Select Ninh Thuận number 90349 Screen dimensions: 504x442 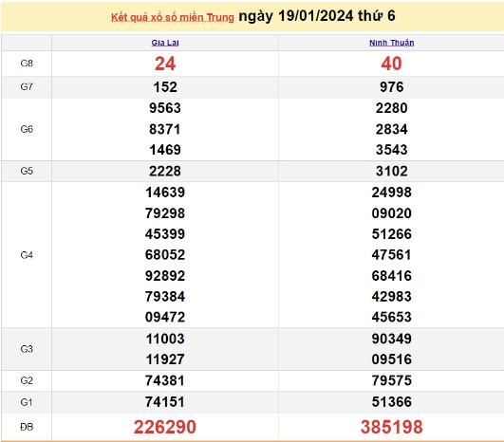[x=391, y=339]
